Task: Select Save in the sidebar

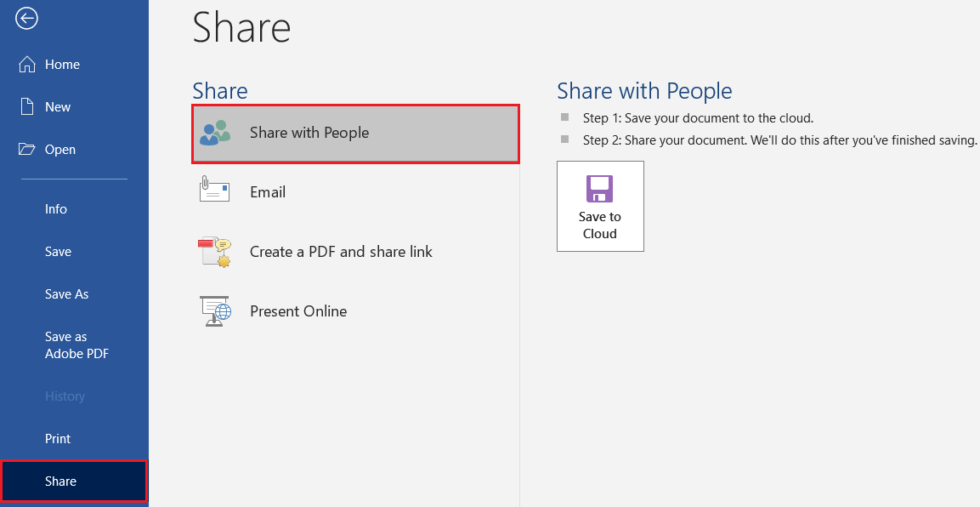Action: pos(75,251)
